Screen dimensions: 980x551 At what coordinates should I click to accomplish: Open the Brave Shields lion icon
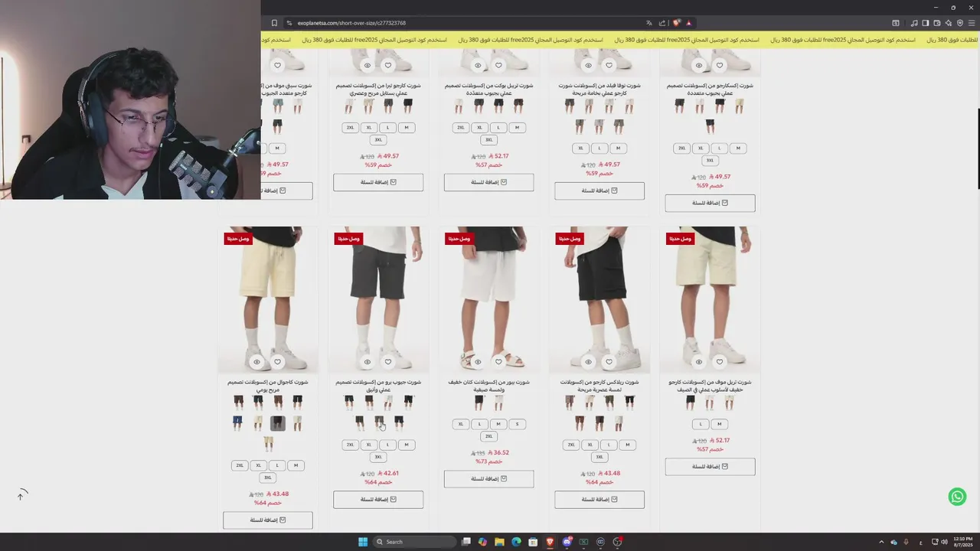pos(676,23)
